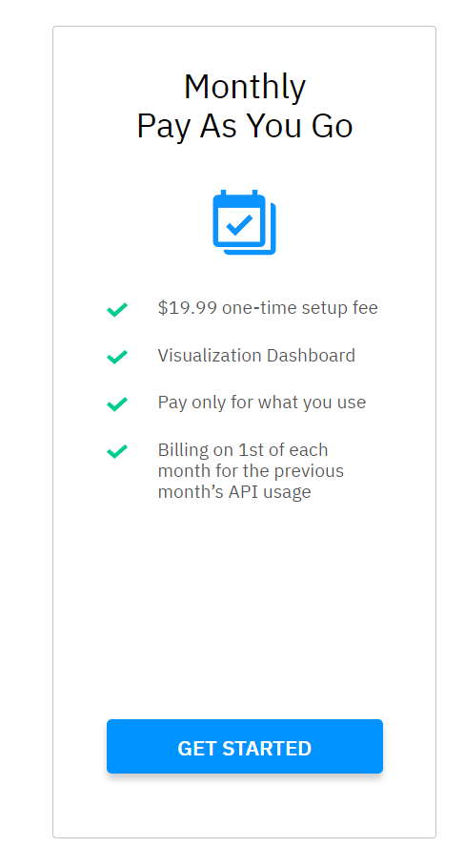Click the Visualization Dashboard feature text
Viewport: 465px width, 868px height.
[x=256, y=355]
